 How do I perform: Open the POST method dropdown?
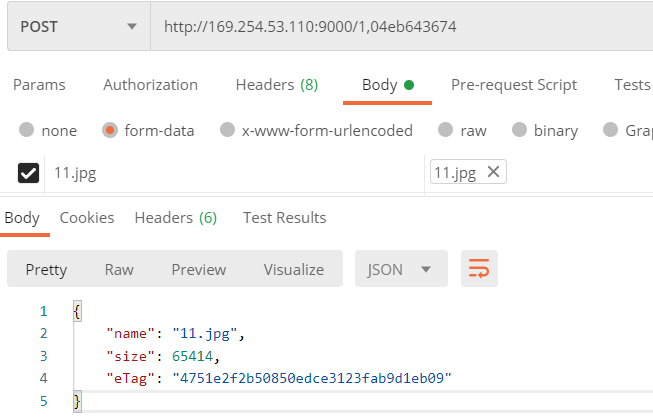76,27
